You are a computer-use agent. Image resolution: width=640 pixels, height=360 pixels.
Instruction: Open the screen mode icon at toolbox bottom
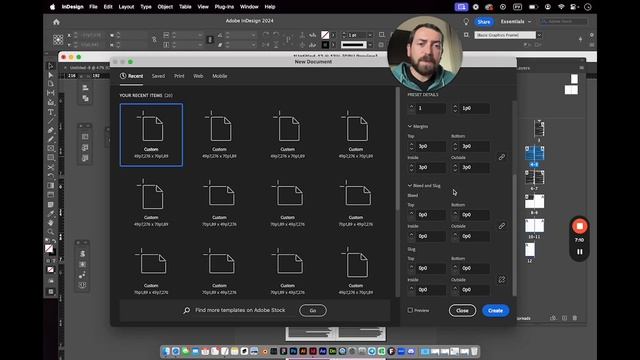pyautogui.click(x=51, y=291)
